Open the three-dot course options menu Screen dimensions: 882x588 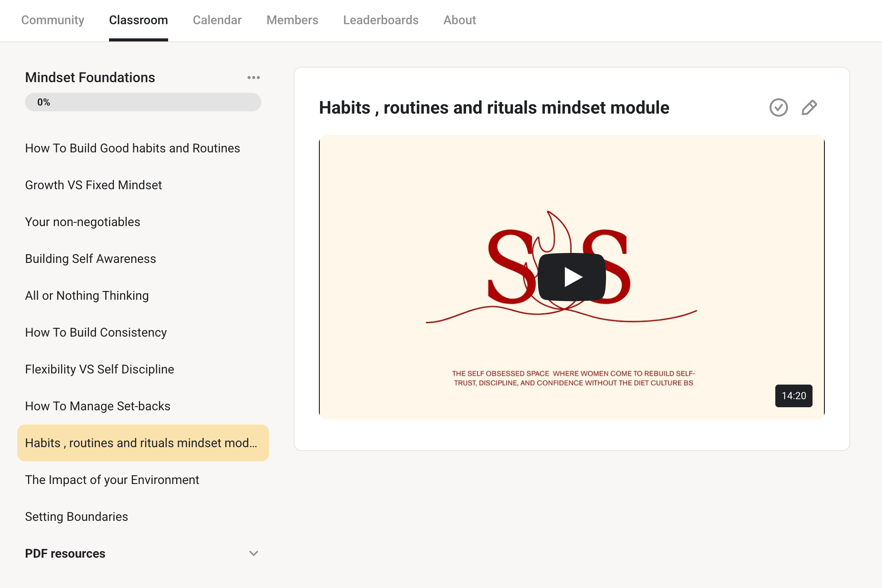(x=253, y=78)
